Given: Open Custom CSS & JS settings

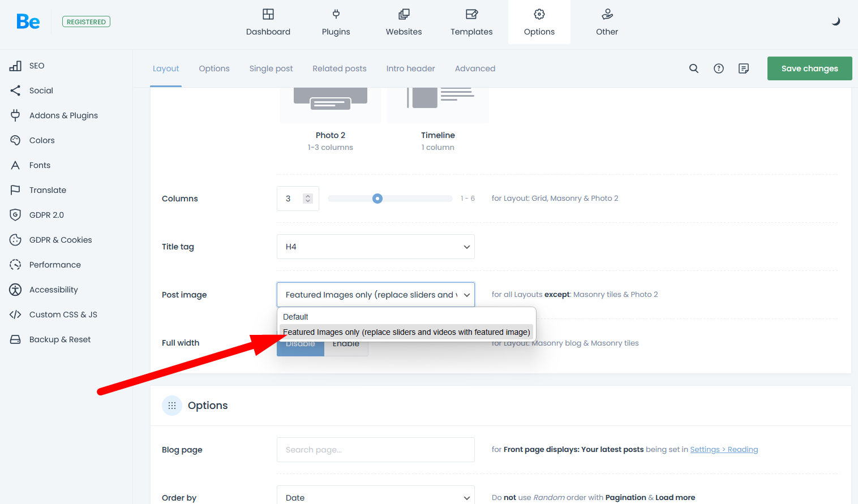Looking at the screenshot, I should coord(63,315).
